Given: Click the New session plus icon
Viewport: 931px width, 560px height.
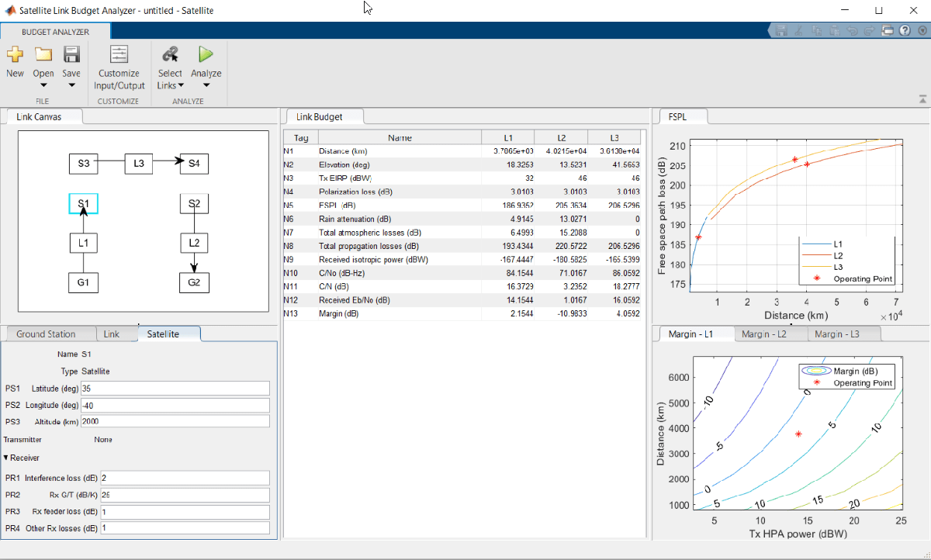Looking at the screenshot, I should pyautogui.click(x=15, y=54).
